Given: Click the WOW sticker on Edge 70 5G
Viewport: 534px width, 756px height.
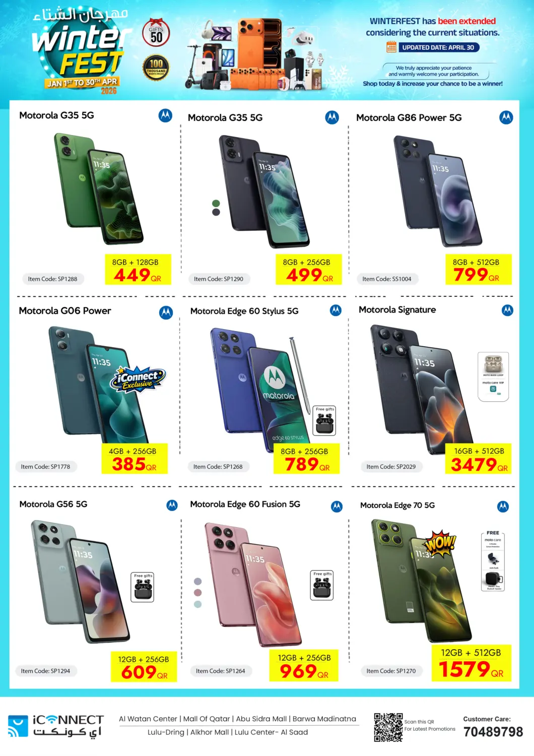Looking at the screenshot, I should coord(440,544).
